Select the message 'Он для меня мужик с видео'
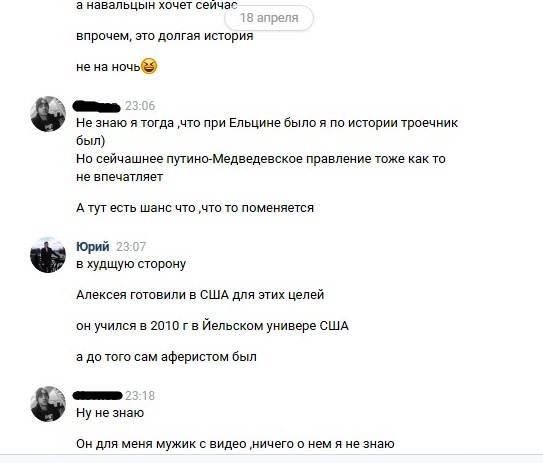Viewport: 543px width, 463px height. tap(235, 444)
